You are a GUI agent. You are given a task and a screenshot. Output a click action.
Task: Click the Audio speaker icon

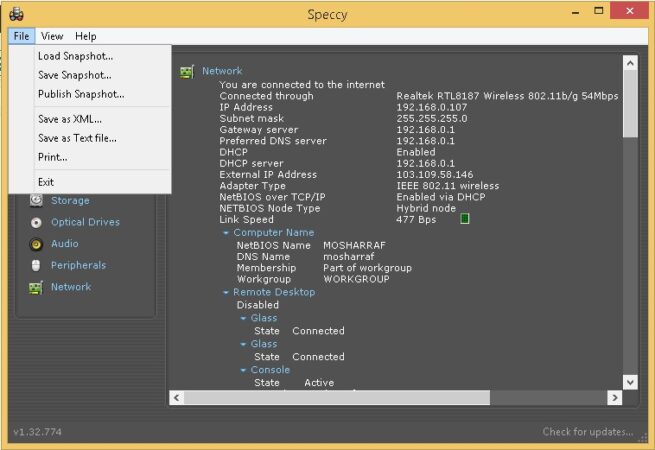[x=36, y=244]
